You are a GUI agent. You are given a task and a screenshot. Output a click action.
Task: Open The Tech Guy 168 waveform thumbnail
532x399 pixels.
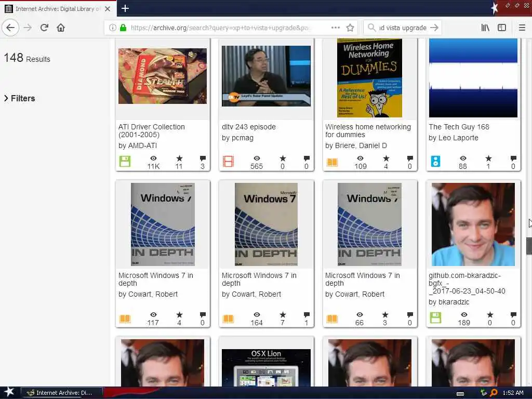[473, 78]
